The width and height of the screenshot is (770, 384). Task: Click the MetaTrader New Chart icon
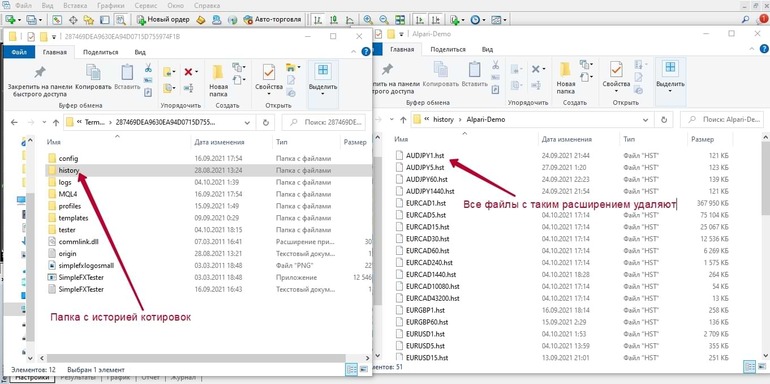[10, 20]
